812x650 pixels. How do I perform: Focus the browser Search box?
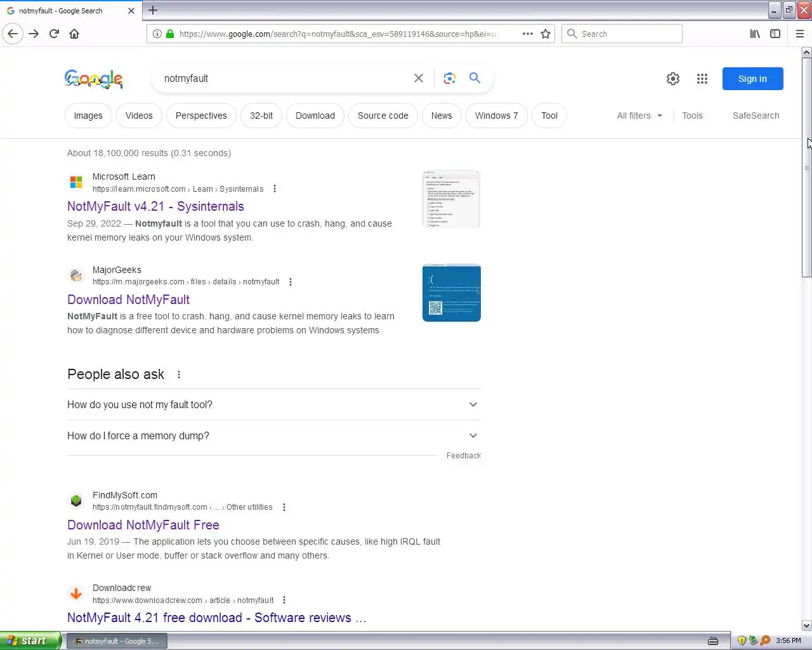coord(622,34)
